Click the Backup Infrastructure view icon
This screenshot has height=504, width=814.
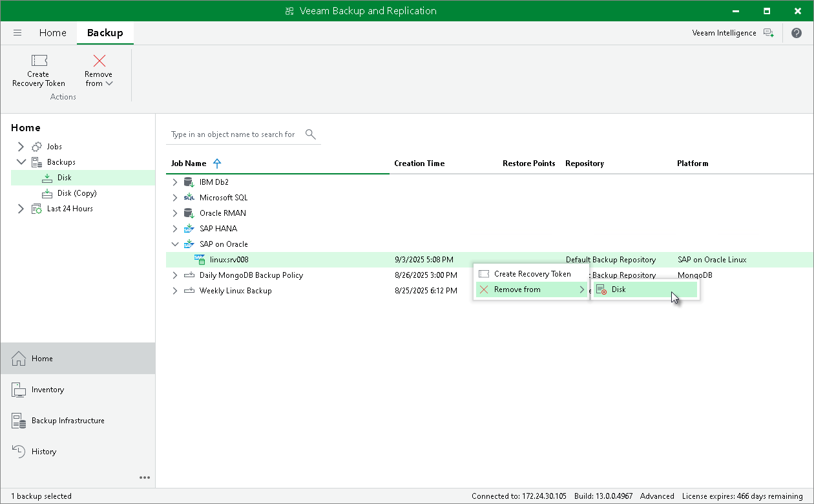tap(19, 421)
